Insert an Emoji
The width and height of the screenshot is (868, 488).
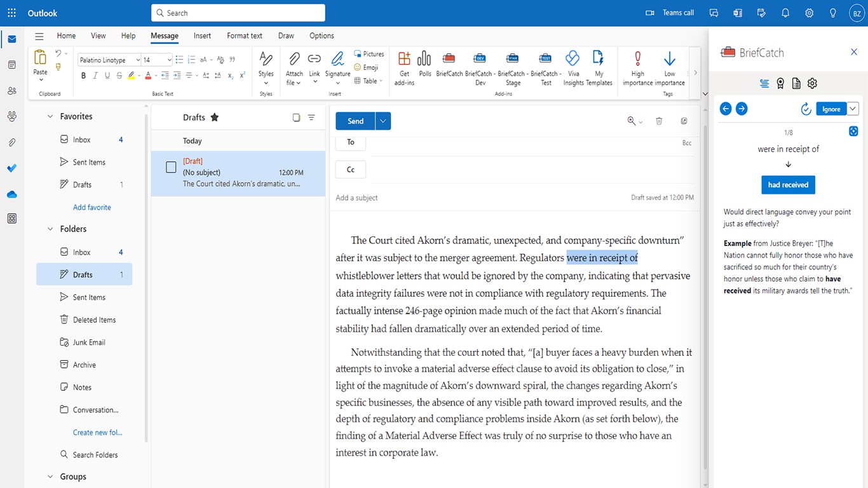tap(366, 67)
